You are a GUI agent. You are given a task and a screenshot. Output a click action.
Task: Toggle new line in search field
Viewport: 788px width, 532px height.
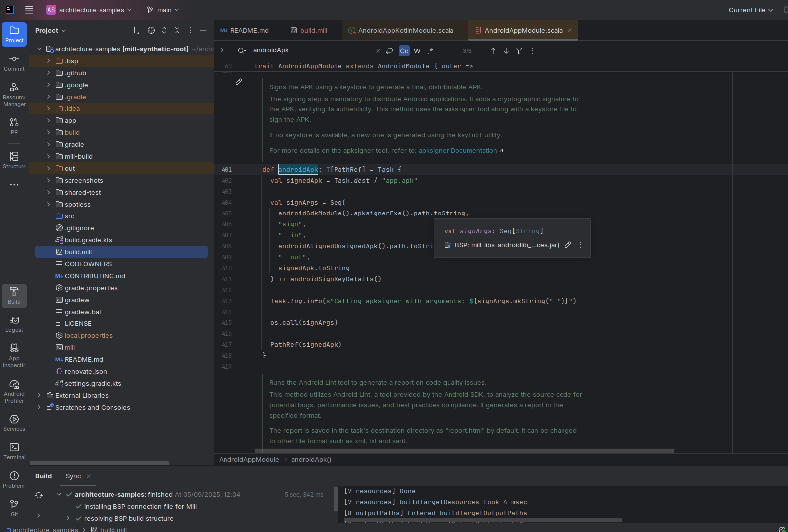pyautogui.click(x=390, y=51)
